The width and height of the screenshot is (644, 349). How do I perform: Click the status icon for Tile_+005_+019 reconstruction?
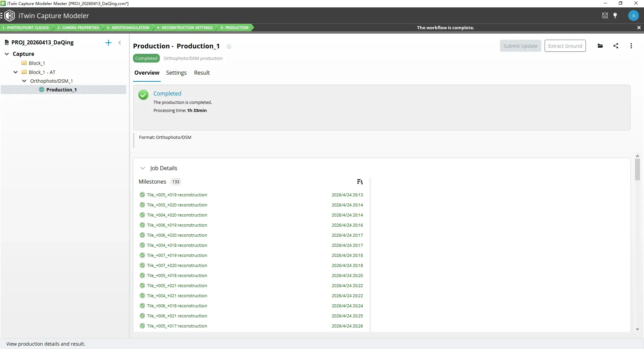[142, 195]
